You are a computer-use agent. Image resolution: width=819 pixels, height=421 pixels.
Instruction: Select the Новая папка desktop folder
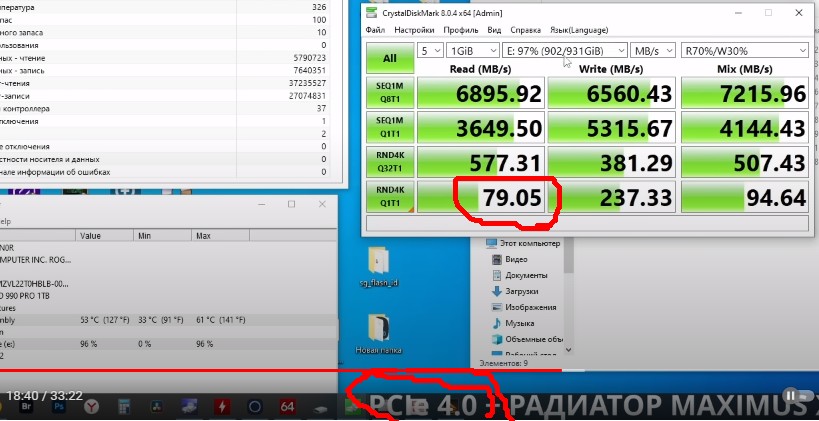point(379,334)
